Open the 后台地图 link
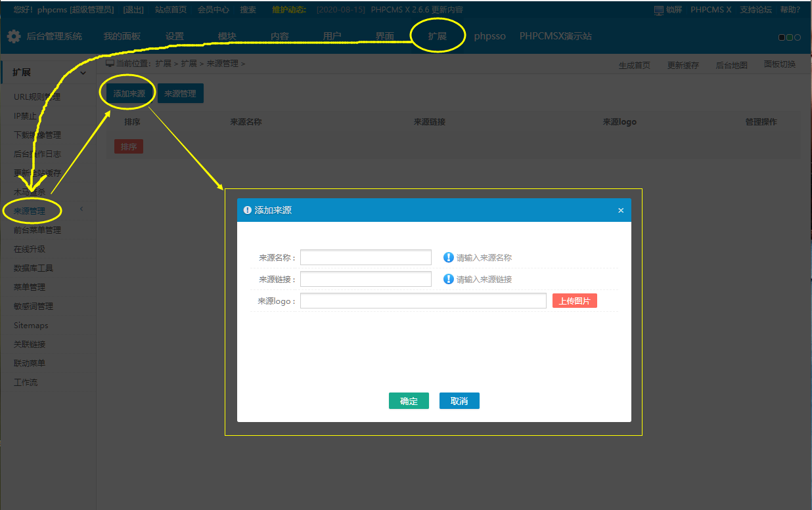This screenshot has height=510, width=812. 731,66
